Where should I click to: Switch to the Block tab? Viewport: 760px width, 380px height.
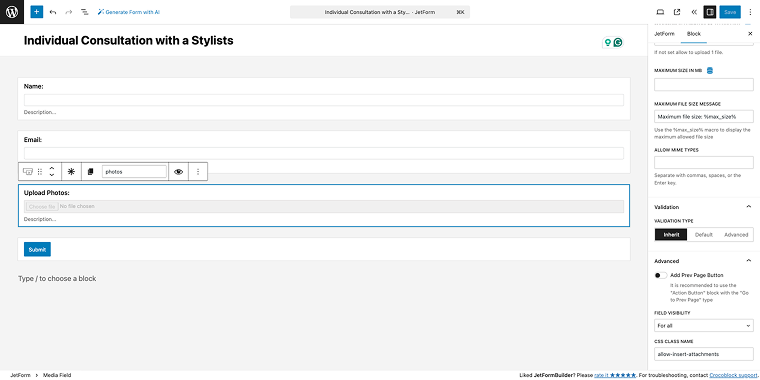[x=694, y=33]
